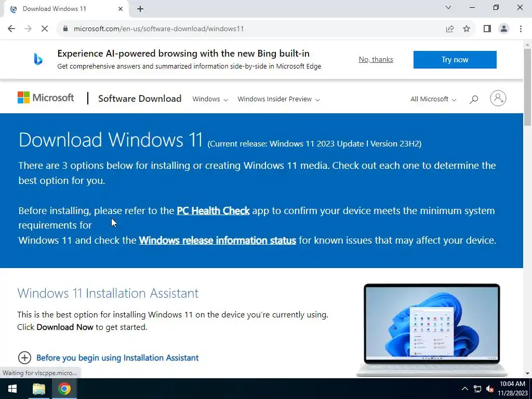The height and width of the screenshot is (399, 532).
Task: Click the muted volume tray icon
Action: (x=489, y=389)
